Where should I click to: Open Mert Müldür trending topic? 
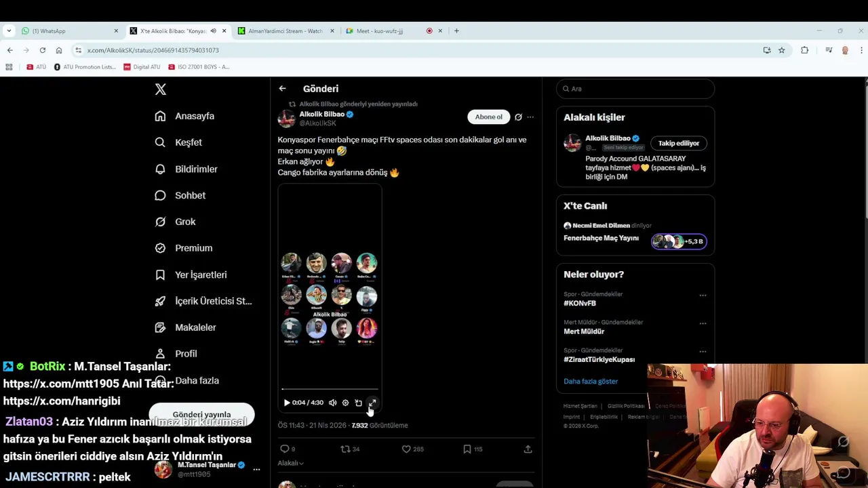pyautogui.click(x=584, y=331)
